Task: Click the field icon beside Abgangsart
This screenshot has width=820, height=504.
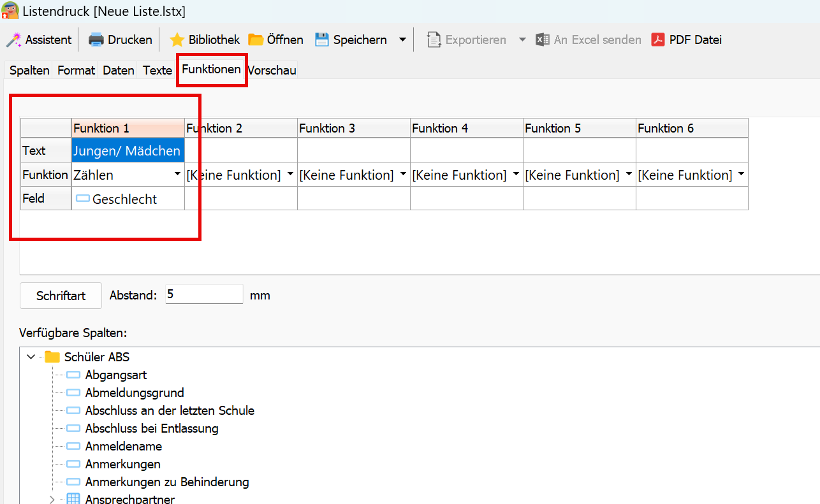Action: pyautogui.click(x=73, y=375)
